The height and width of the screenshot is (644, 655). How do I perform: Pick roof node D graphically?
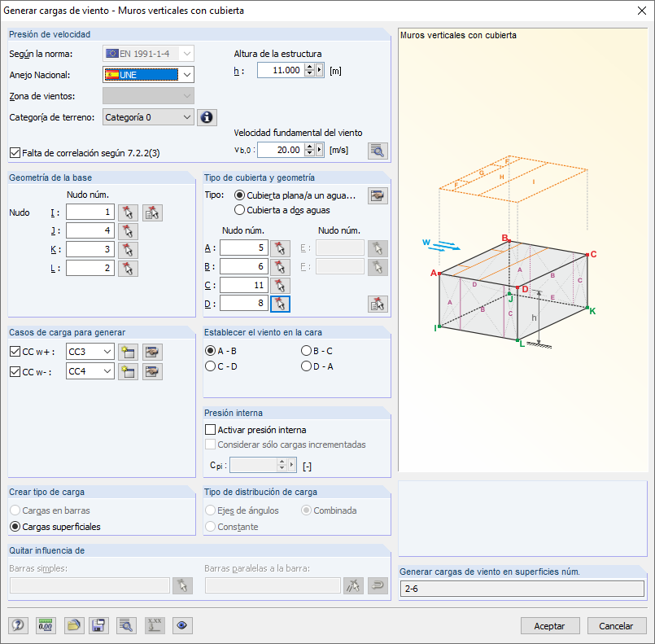tap(280, 304)
